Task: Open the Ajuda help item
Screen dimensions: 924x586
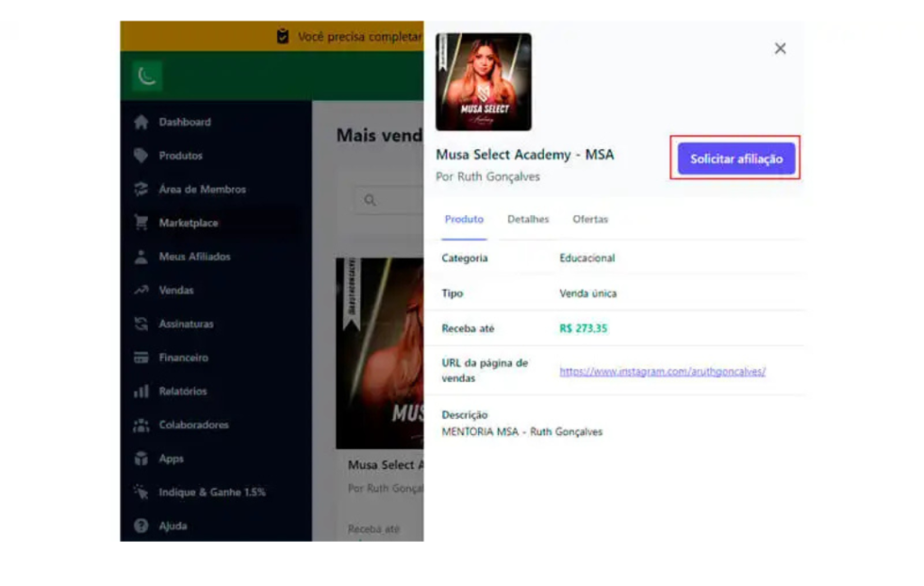Action: pos(171,526)
